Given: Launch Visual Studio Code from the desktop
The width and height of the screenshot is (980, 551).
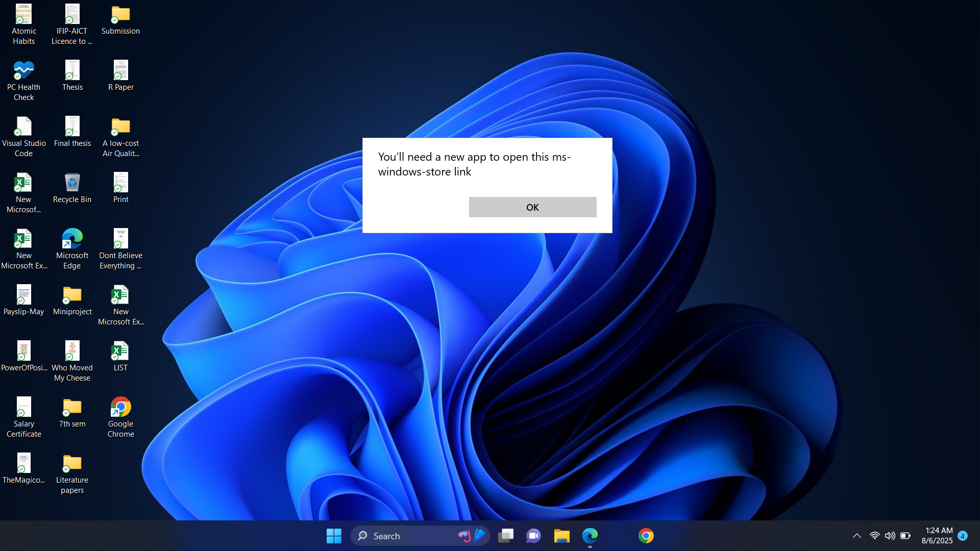Looking at the screenshot, I should pyautogui.click(x=23, y=128).
